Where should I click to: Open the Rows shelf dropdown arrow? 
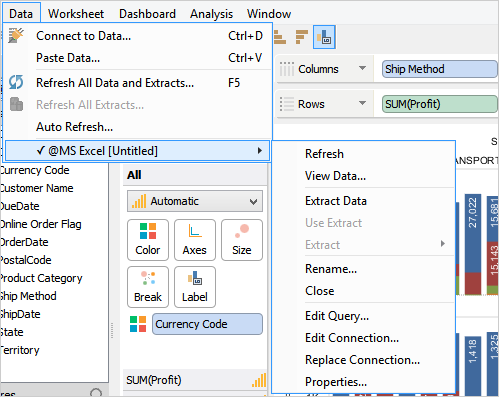(x=362, y=103)
